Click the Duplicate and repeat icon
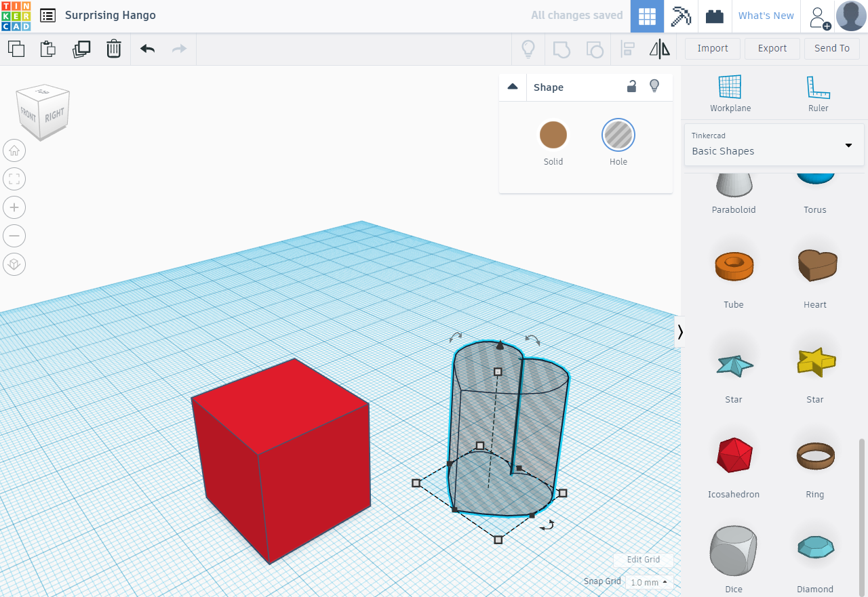The image size is (868, 597). pos(81,49)
